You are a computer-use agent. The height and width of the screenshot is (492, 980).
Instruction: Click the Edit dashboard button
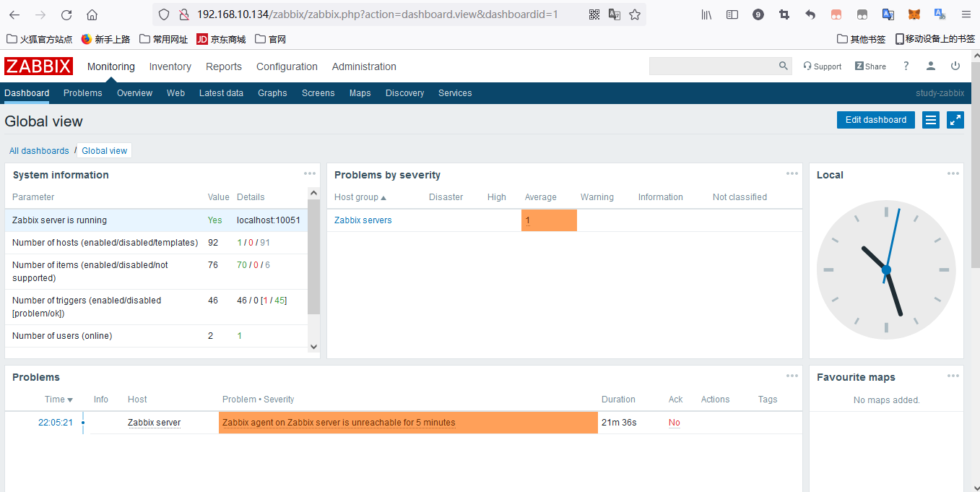(876, 120)
